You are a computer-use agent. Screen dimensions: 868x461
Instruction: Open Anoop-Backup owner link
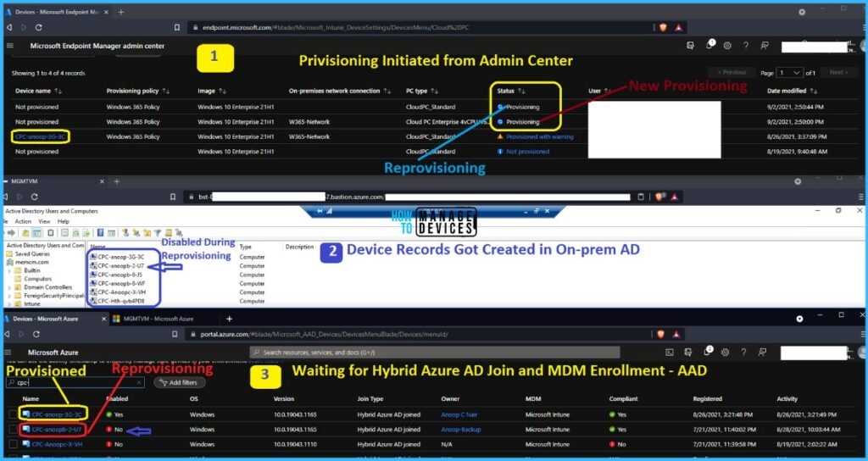point(460,430)
